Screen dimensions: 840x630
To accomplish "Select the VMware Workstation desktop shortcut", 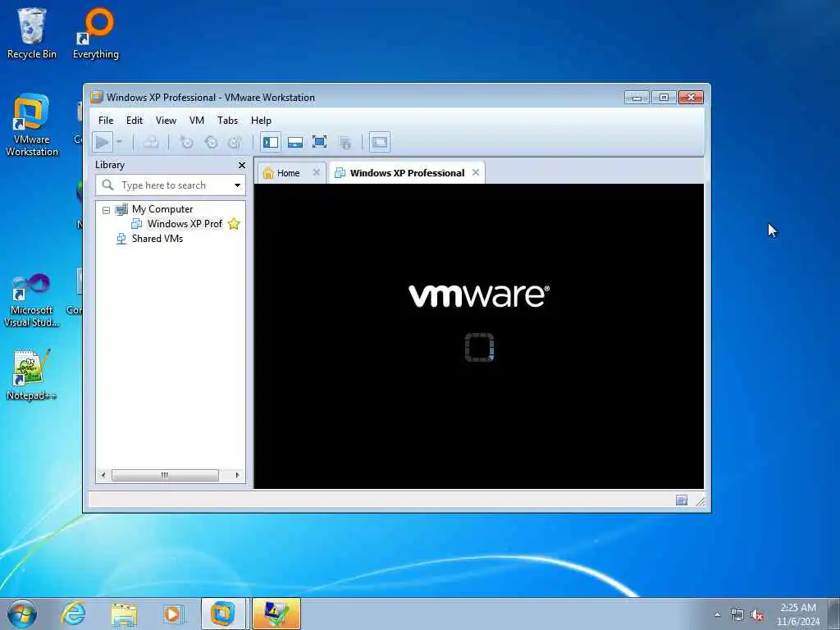I will pos(32,125).
